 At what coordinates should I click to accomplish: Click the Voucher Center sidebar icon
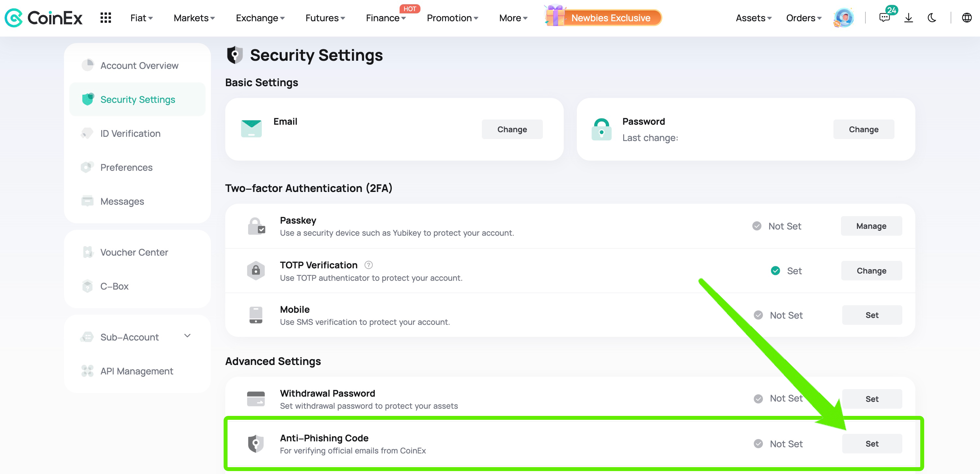tap(87, 252)
